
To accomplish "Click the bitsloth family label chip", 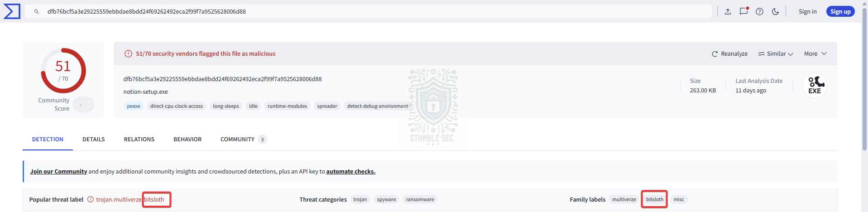I will (x=654, y=199).
